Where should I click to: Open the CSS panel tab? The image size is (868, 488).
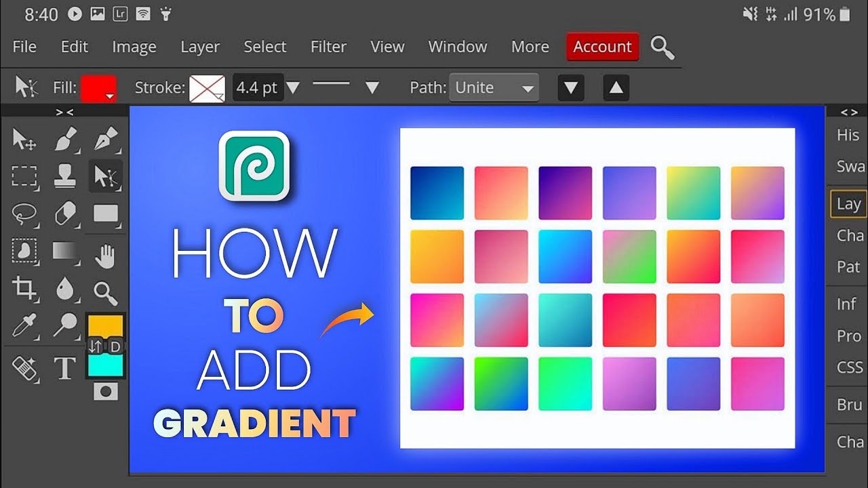(850, 368)
